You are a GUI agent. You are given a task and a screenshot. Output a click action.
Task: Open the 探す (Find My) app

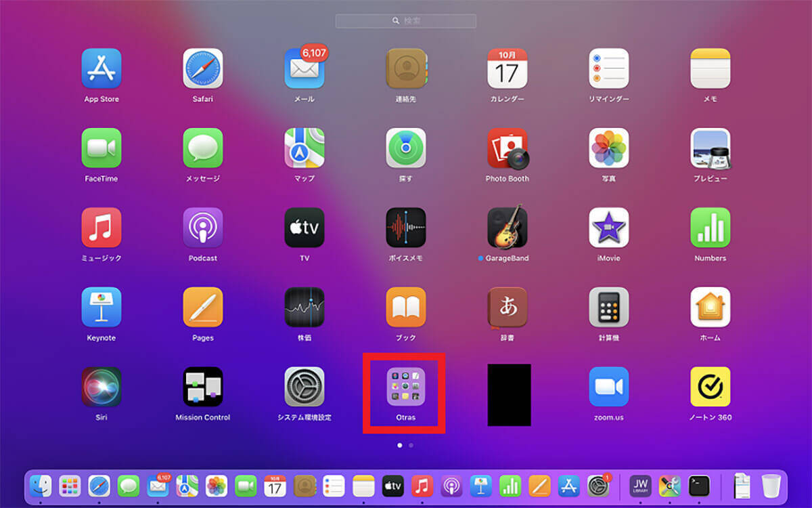pos(405,148)
